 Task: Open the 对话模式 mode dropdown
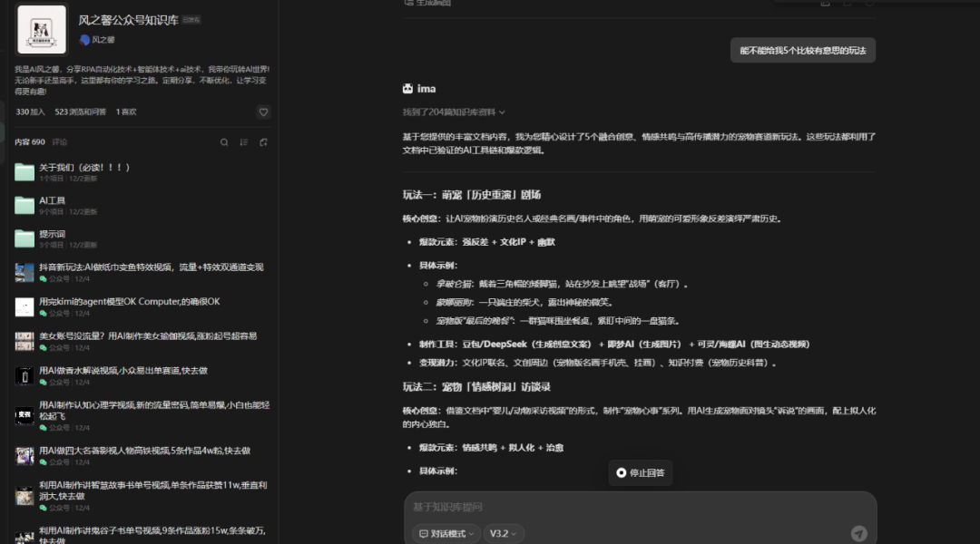(x=446, y=533)
